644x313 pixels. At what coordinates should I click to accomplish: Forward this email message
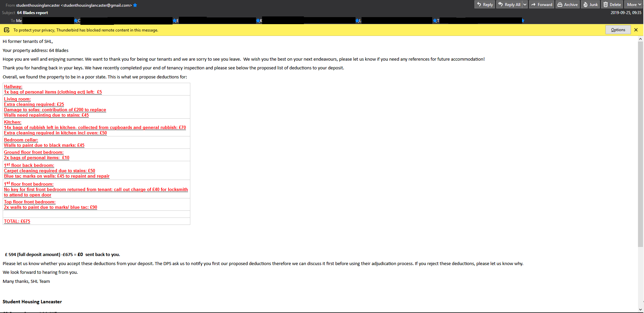coord(541,5)
